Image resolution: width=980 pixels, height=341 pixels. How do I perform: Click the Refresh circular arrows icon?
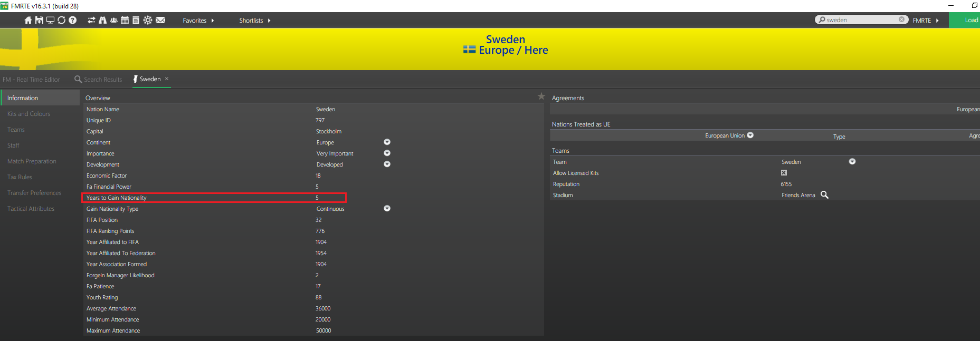tap(61, 20)
